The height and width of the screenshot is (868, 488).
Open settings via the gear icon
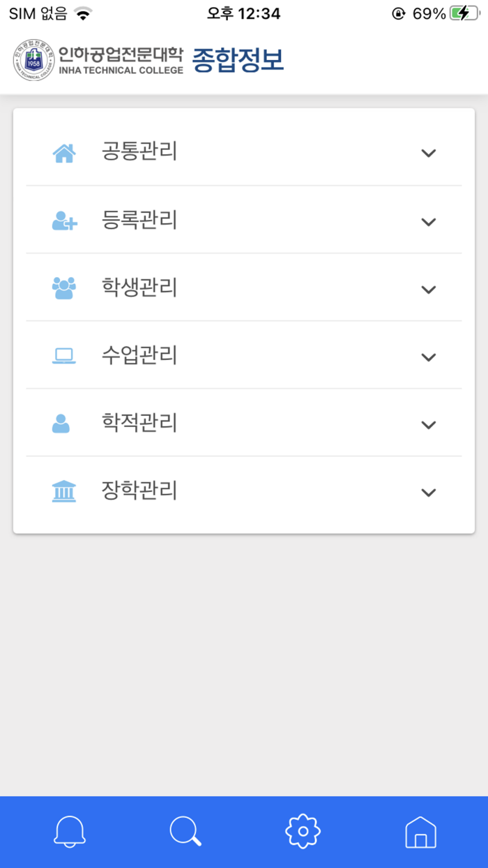[x=301, y=830]
